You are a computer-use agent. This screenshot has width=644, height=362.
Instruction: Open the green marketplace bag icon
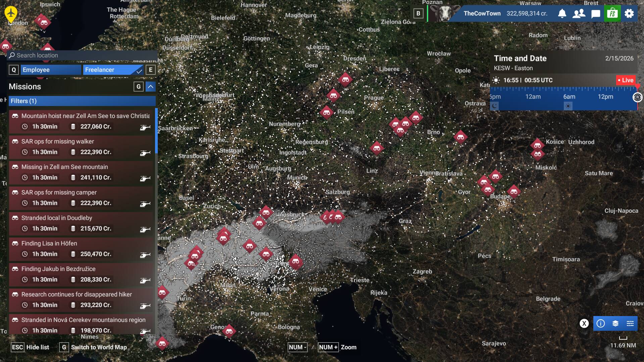tap(612, 13)
